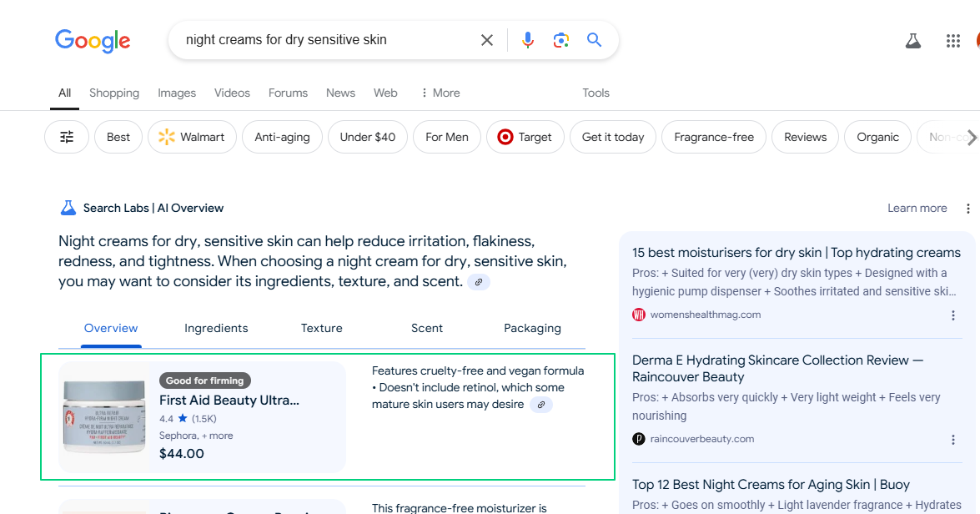The width and height of the screenshot is (980, 514).
Task: Apply the Walmart filter chip
Action: point(192,137)
